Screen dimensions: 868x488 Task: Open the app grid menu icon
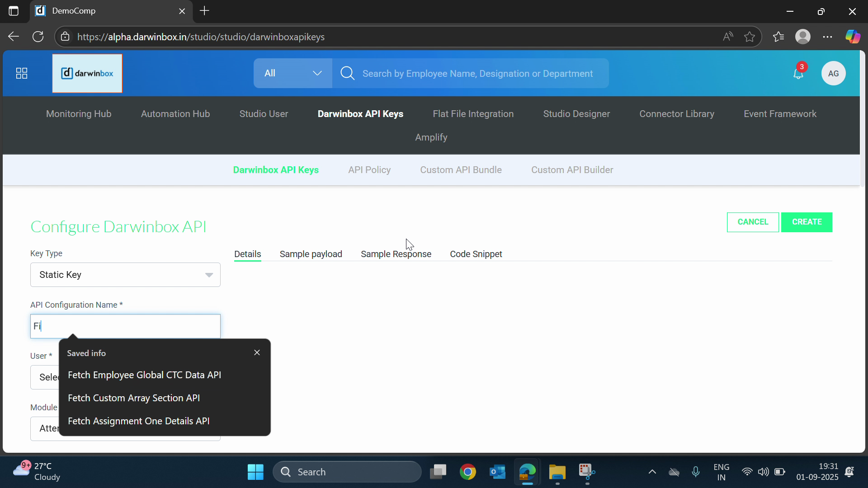pos(22,73)
